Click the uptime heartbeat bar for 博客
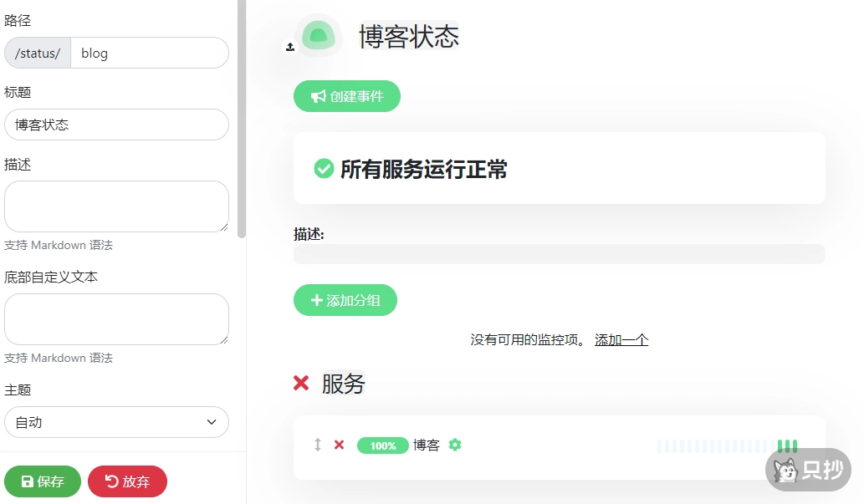The width and height of the screenshot is (864, 504). pos(726,445)
